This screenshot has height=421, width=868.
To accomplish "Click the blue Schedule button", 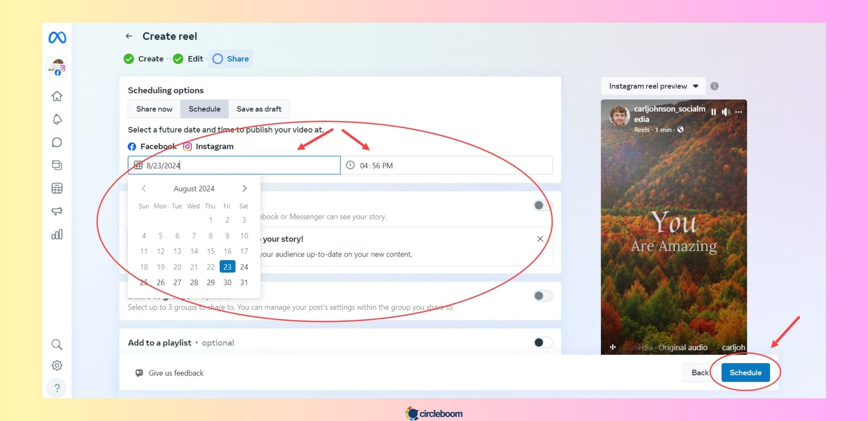I will [x=746, y=372].
